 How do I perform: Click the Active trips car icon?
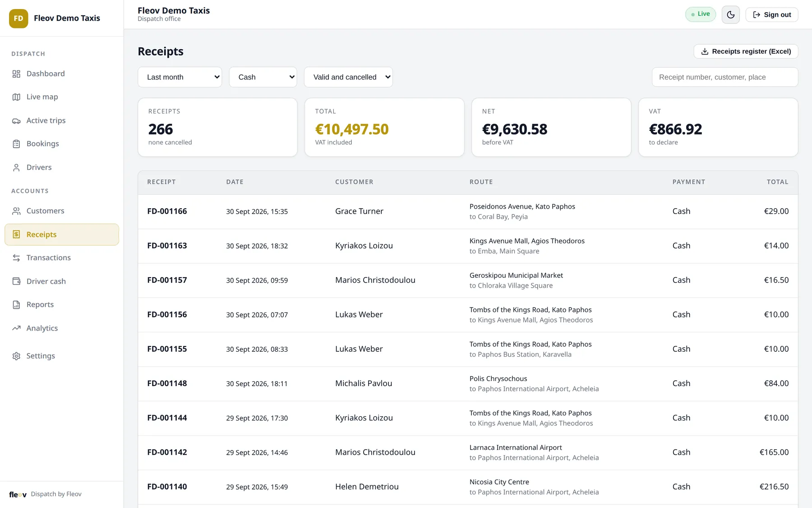pos(16,121)
